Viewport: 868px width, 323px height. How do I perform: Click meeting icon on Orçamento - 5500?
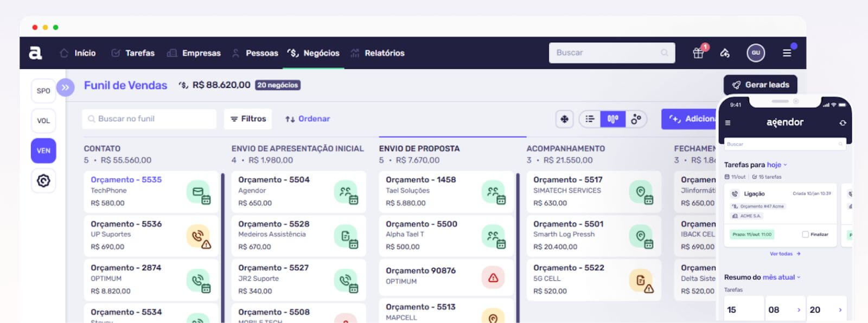point(494,236)
